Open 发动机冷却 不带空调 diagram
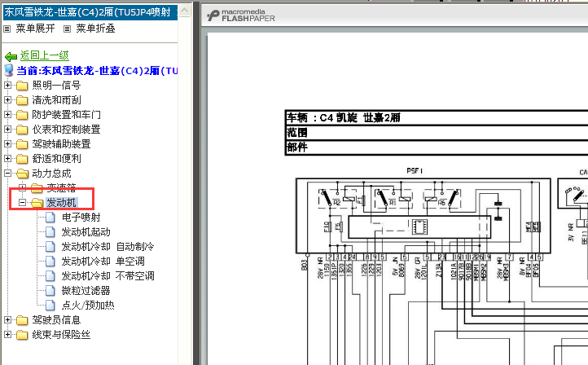This screenshot has height=365, width=588. tap(108, 276)
